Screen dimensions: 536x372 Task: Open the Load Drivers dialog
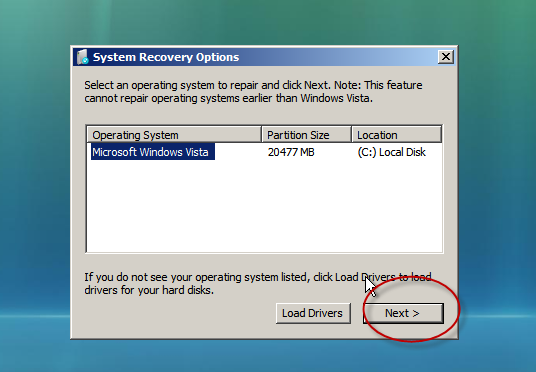(313, 313)
